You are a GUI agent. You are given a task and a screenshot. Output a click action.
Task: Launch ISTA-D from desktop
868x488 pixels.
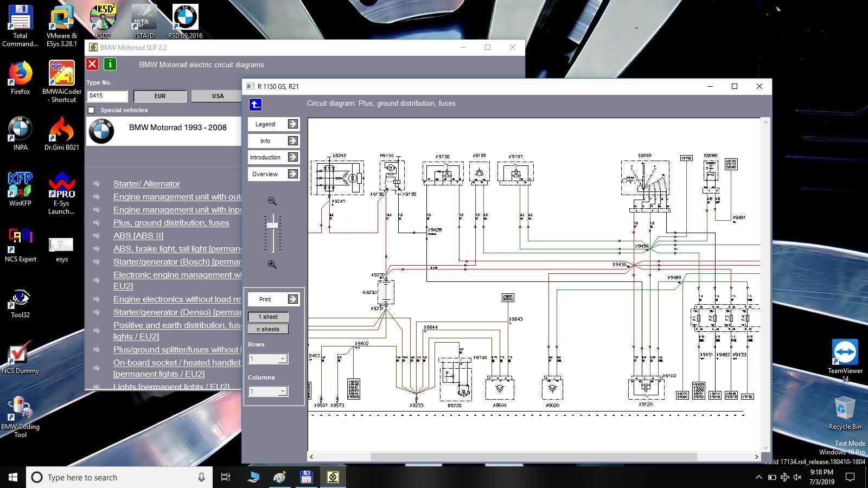tap(144, 22)
